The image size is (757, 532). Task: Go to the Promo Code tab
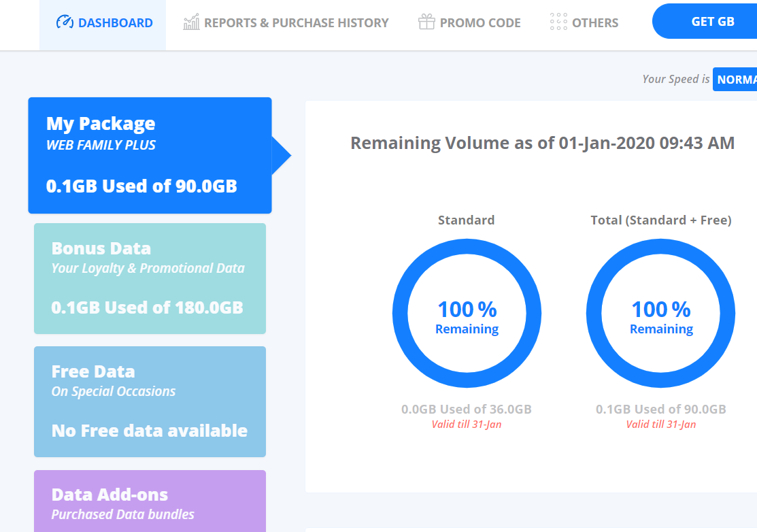pos(469,22)
